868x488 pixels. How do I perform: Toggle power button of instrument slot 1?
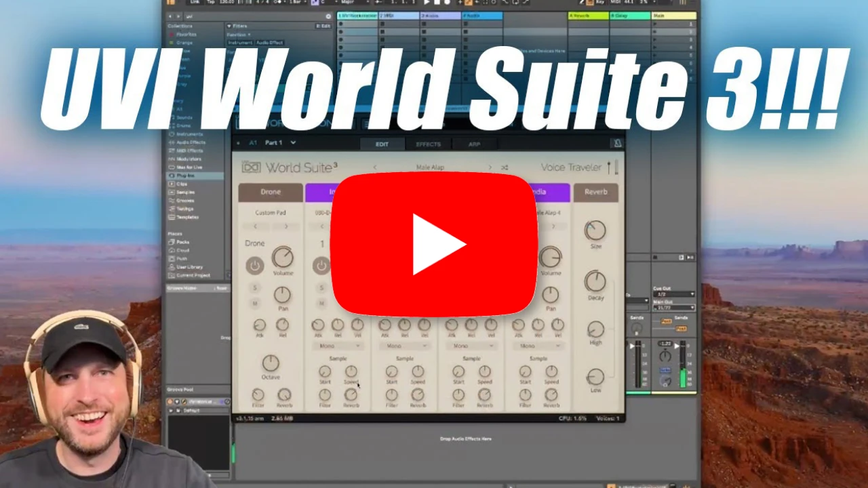[x=321, y=266]
